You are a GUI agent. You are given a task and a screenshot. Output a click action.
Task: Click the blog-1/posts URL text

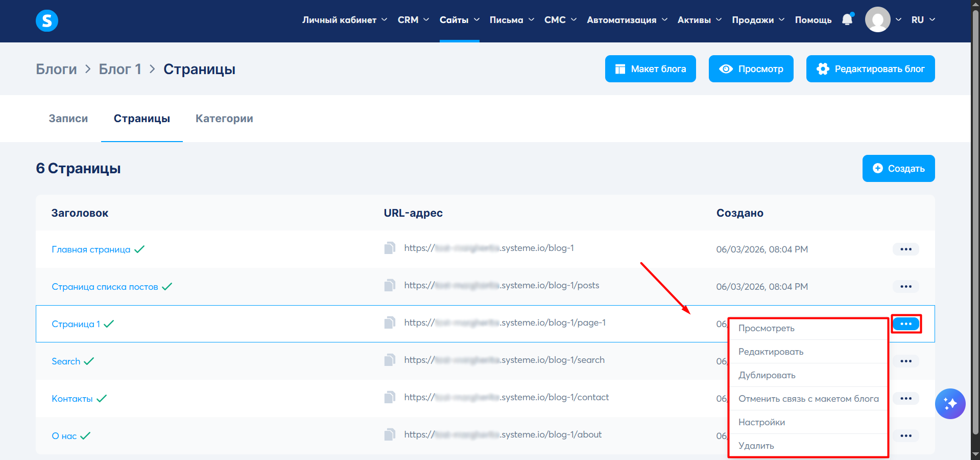(x=501, y=285)
